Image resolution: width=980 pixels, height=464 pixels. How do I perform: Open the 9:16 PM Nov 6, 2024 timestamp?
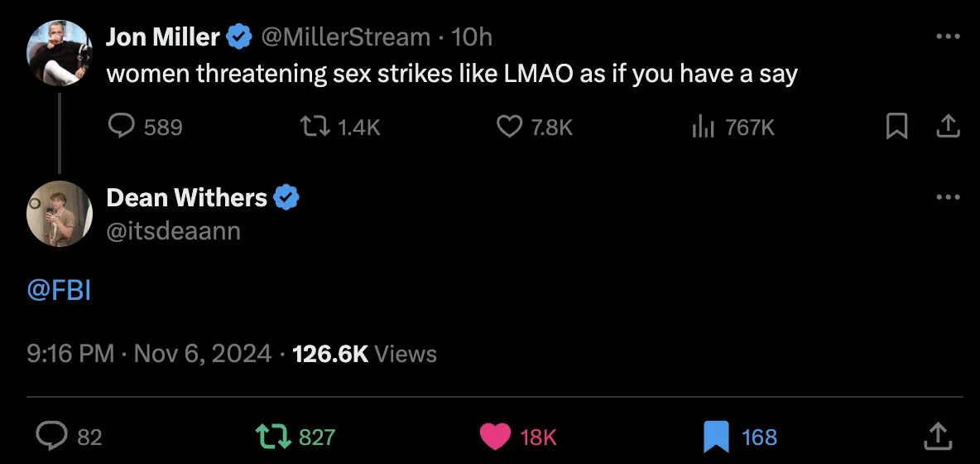[x=149, y=354]
